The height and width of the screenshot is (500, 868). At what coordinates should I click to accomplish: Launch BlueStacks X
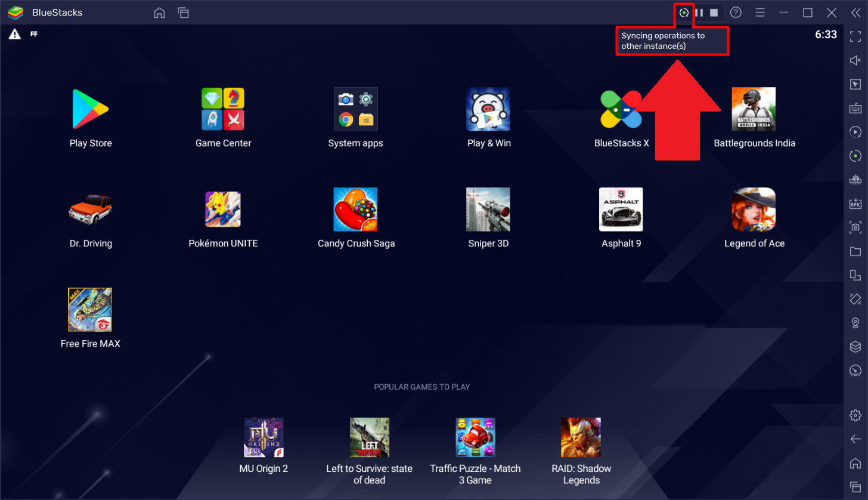(x=621, y=109)
